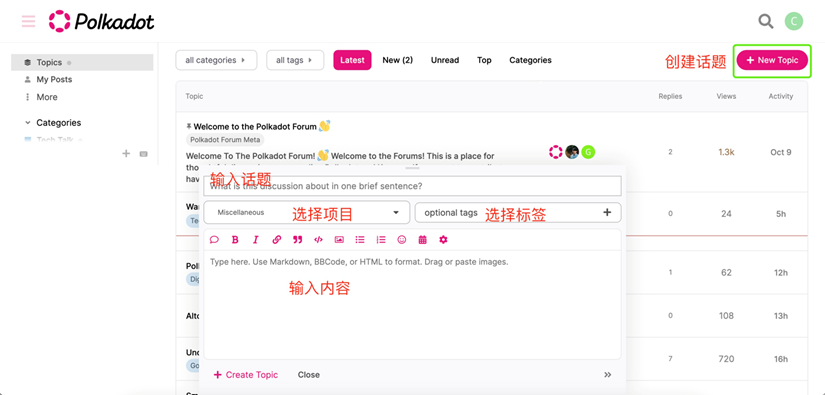Sort topics by Replies column
This screenshot has height=395, width=825.
pos(670,96)
